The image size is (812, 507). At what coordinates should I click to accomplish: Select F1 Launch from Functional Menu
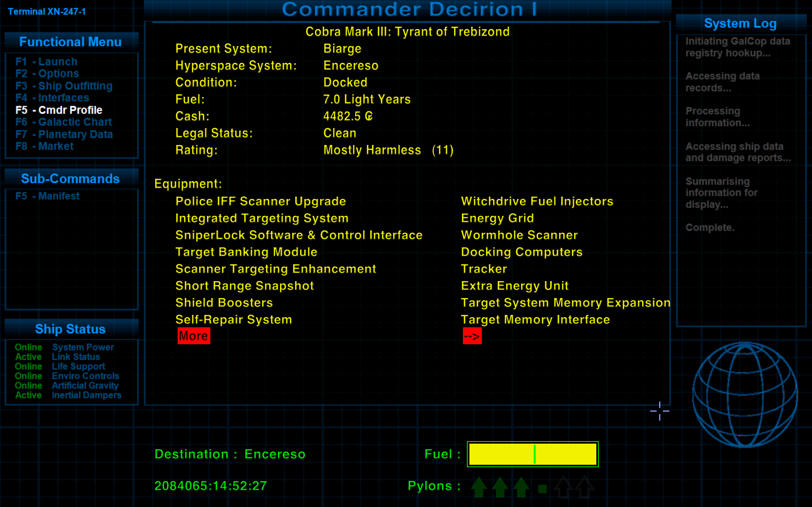46,62
